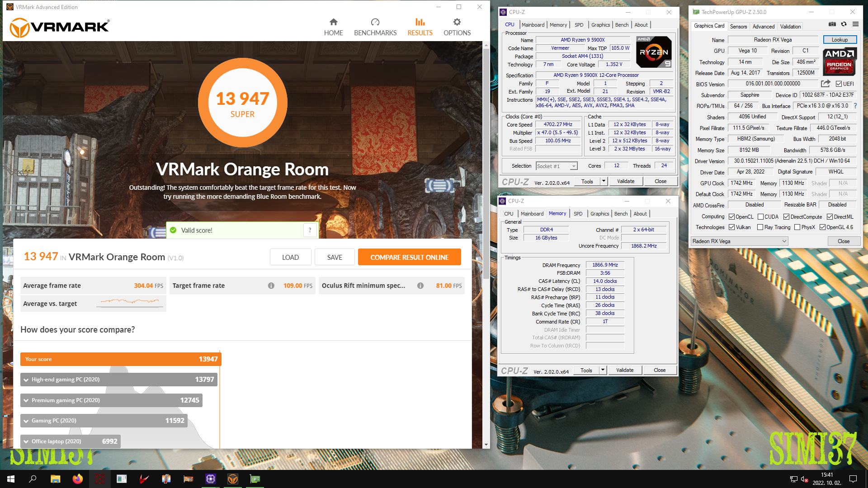Screen dimensions: 868x488
Task: Click the Ryzen 9 processor logo
Action: click(x=654, y=52)
